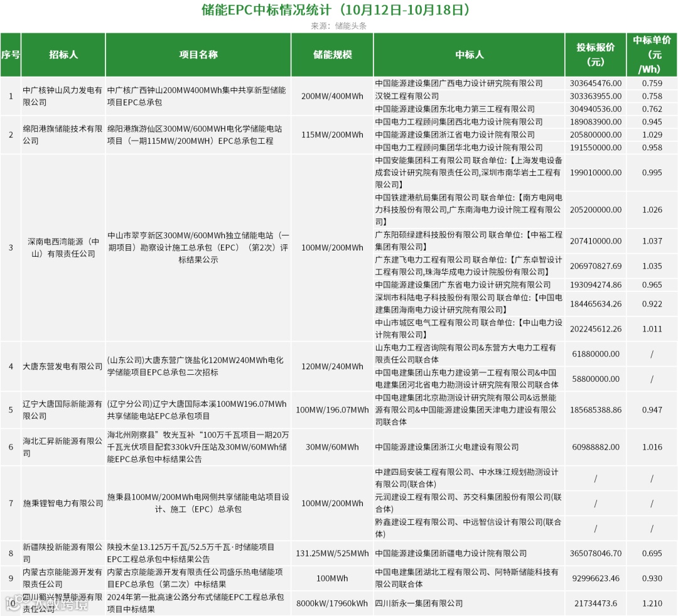The height and width of the screenshot is (616, 678).
Task: Click price value 303363955.00
Action: coord(595,96)
